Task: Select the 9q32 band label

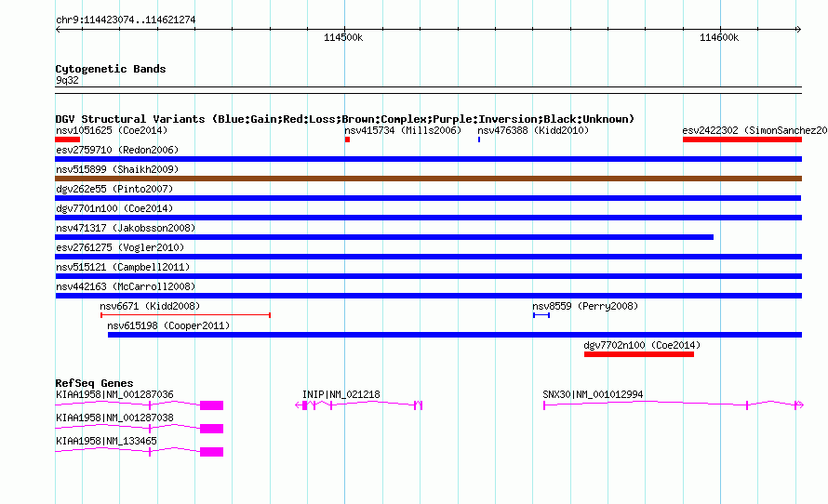Action: pos(67,80)
